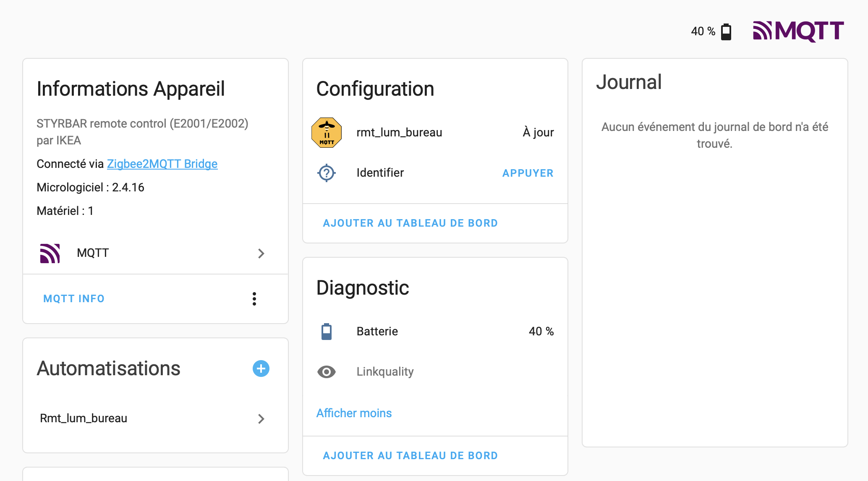
Task: Click the Journal heading
Action: tap(629, 82)
